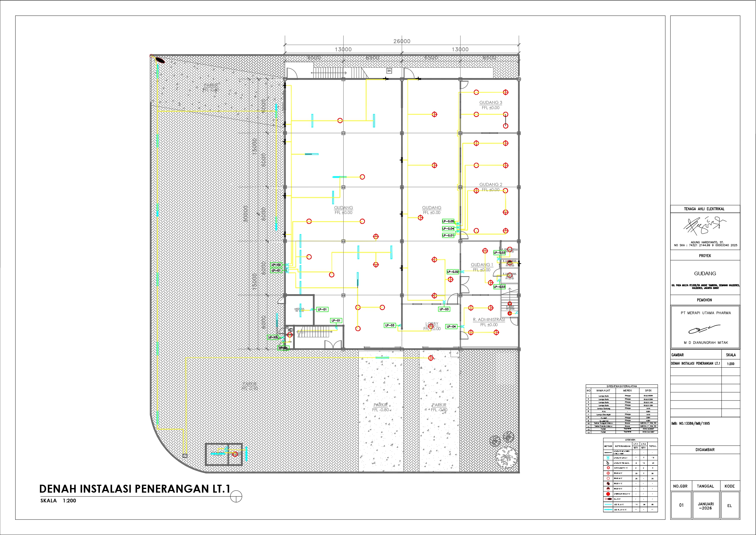Select the NAMA ALAT column header
756x535 pixels.
point(603,391)
